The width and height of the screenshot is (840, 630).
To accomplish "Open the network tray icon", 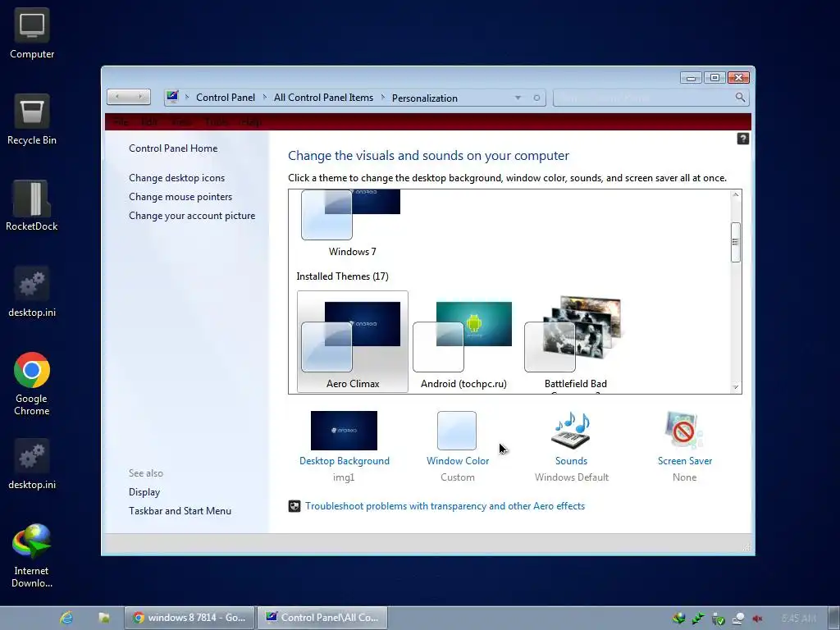I will [x=737, y=619].
